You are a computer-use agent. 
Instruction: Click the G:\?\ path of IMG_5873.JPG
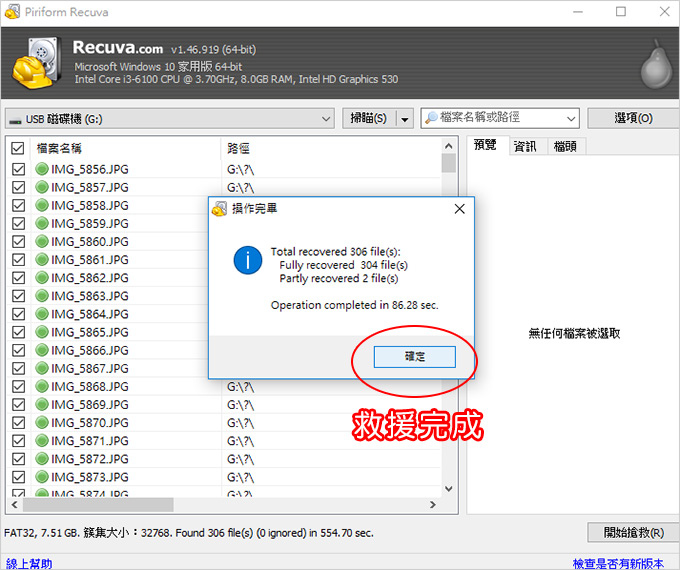240,477
